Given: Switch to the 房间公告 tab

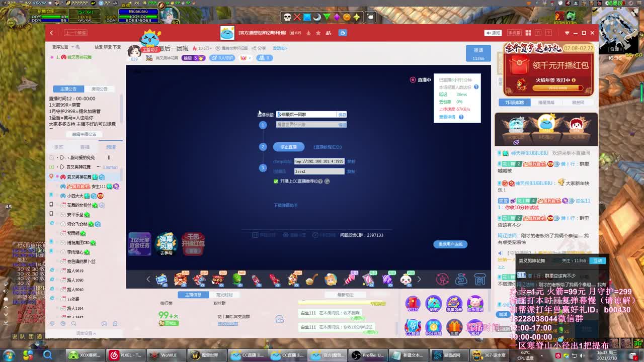Looking at the screenshot, I should (x=99, y=89).
